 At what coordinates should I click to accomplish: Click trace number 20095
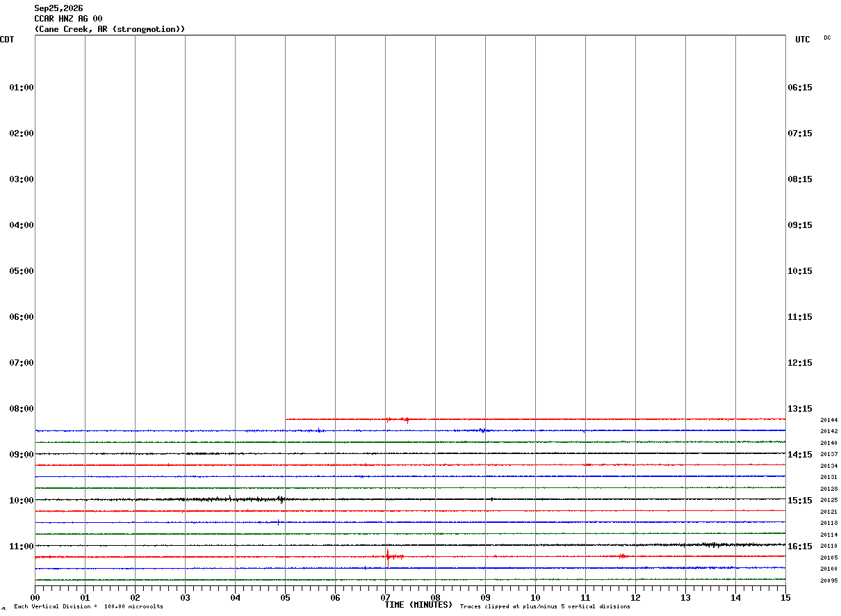[x=828, y=581]
